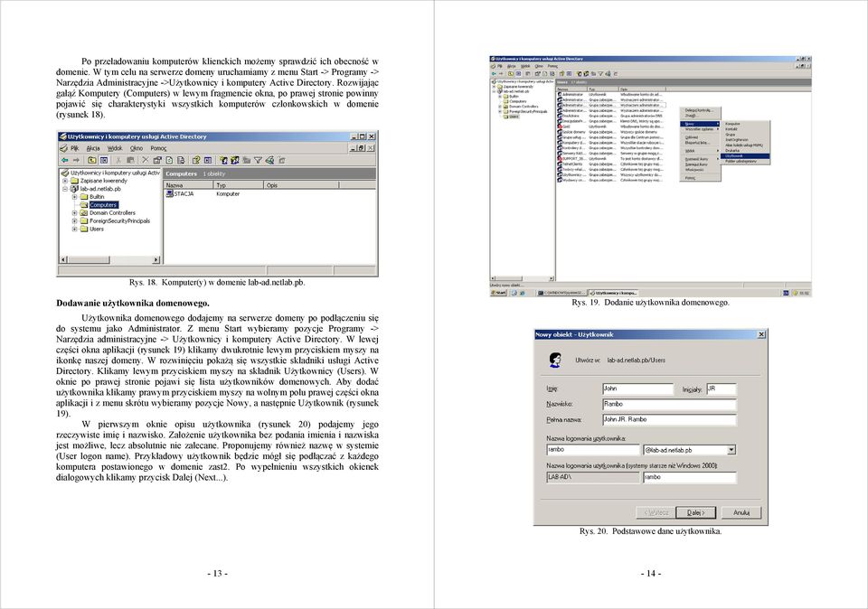
Task: Click Wstecz button in Nowy obiekt dialog
Action: click(656, 512)
